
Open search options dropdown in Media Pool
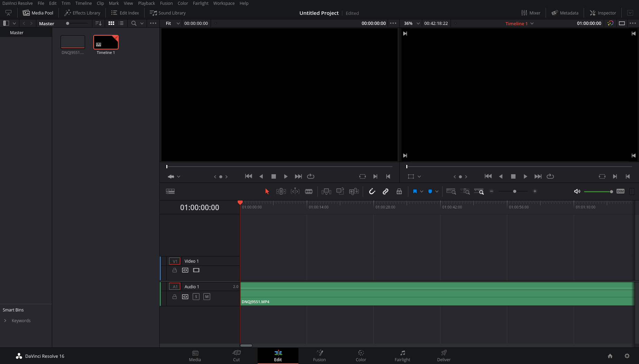click(x=142, y=23)
